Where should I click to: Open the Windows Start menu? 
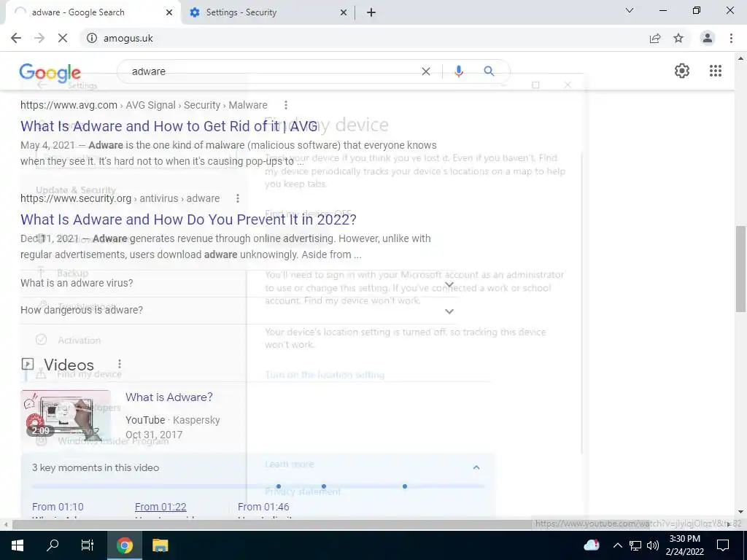18,545
